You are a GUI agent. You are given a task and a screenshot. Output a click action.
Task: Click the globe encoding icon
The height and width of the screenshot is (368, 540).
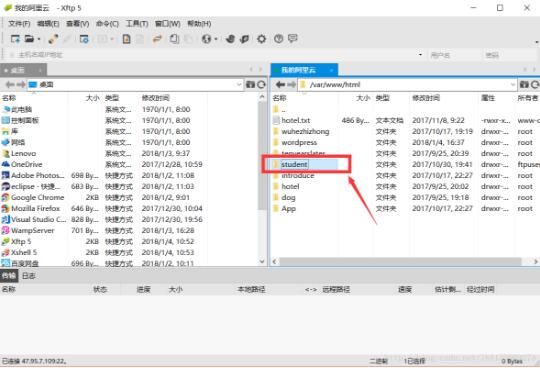point(206,39)
